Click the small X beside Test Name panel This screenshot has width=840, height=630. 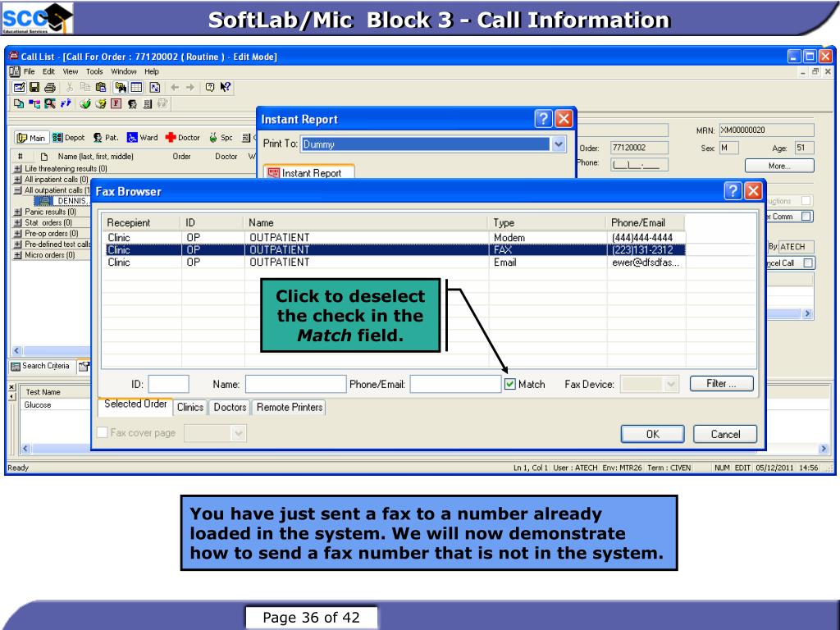coord(12,387)
